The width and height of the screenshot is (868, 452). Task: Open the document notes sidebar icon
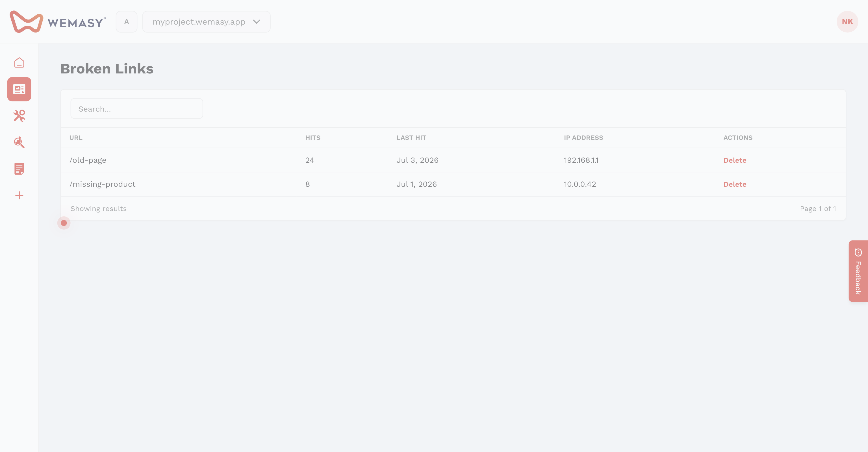(19, 169)
